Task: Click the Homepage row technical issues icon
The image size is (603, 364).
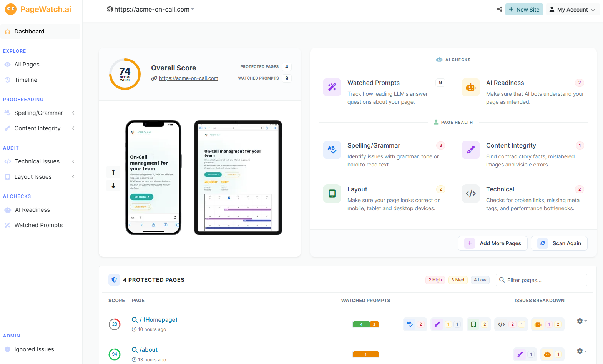Action: coord(501,324)
